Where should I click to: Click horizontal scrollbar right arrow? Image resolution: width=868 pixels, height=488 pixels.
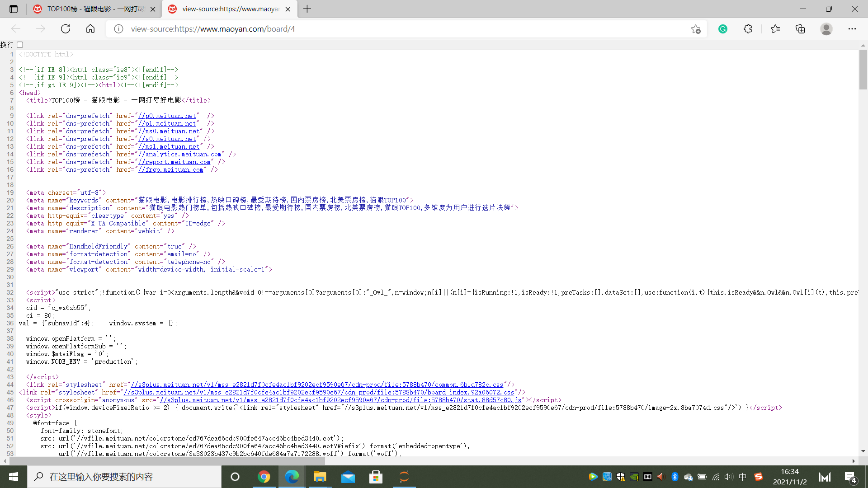tap(854, 461)
